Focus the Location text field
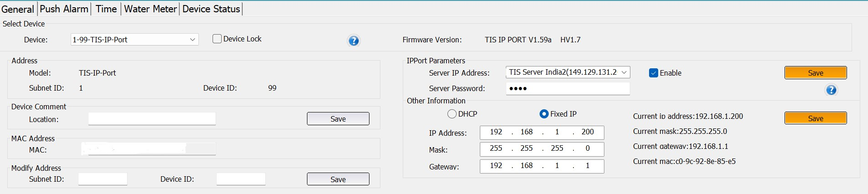This screenshot has height=194, width=868. (152, 119)
